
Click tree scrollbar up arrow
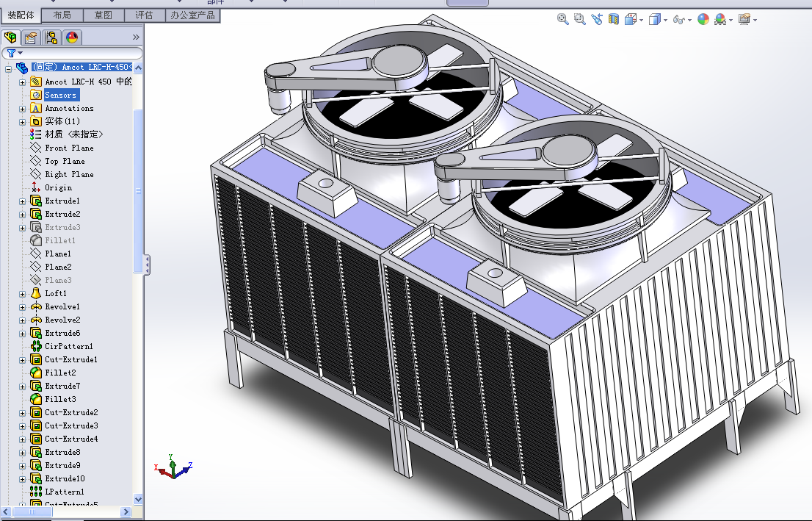[138, 68]
